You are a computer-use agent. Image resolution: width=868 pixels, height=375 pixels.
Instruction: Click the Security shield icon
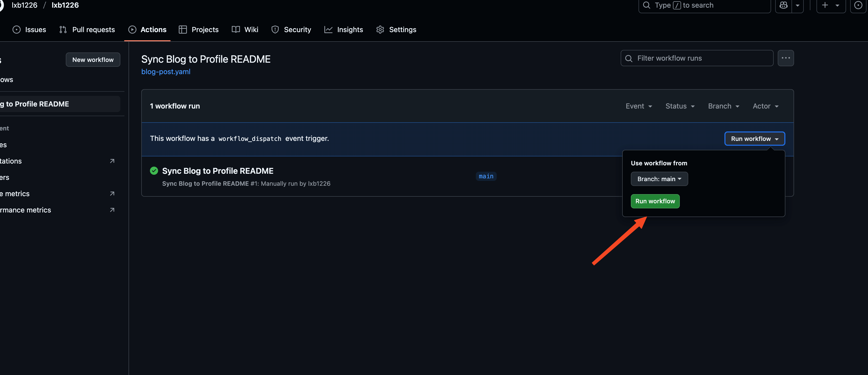[275, 30]
